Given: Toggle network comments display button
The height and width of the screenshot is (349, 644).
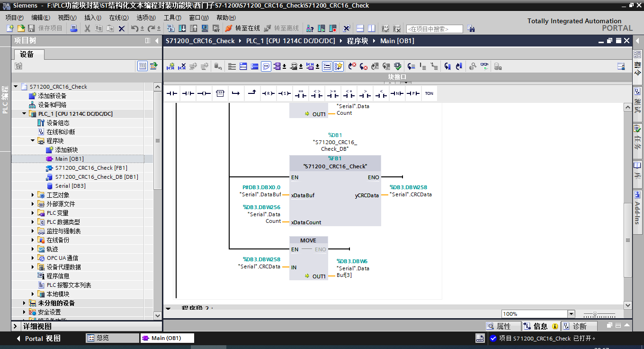Looking at the screenshot, I should 267,67.
